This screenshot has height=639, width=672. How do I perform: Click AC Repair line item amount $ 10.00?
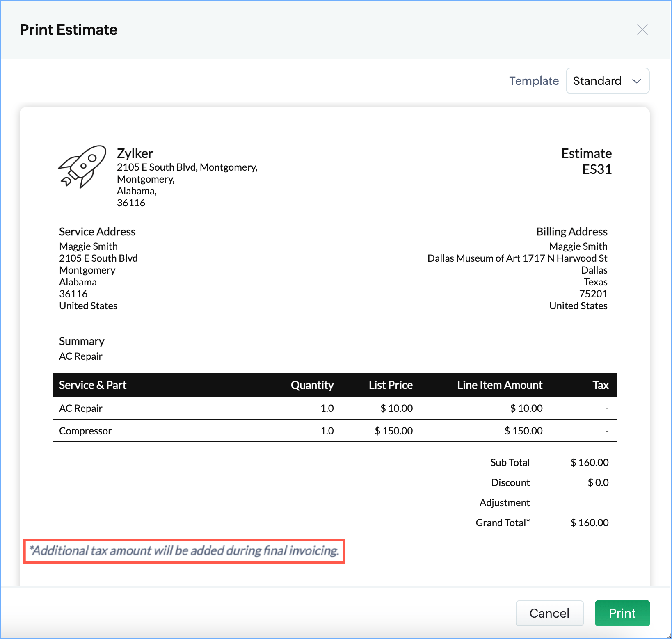tap(526, 408)
